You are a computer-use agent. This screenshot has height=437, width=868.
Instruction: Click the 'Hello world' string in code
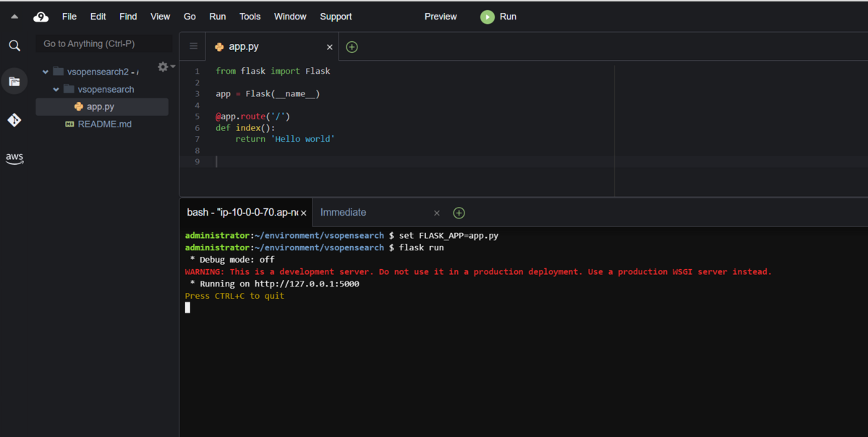click(x=302, y=138)
